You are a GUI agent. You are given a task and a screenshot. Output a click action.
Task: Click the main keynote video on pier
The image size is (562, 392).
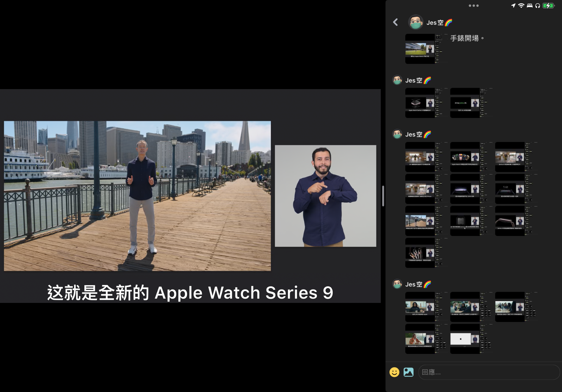pos(137,196)
